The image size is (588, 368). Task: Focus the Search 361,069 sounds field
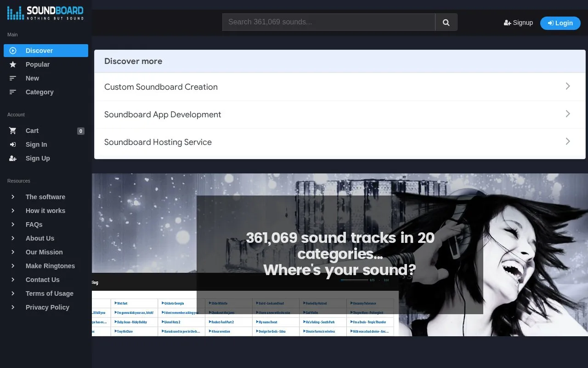click(x=329, y=22)
